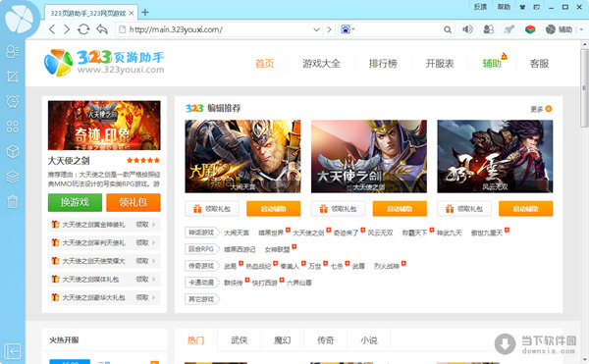Open the skin (shirt) icon in title bar
The width and height of the screenshot is (589, 364).
tap(522, 7)
